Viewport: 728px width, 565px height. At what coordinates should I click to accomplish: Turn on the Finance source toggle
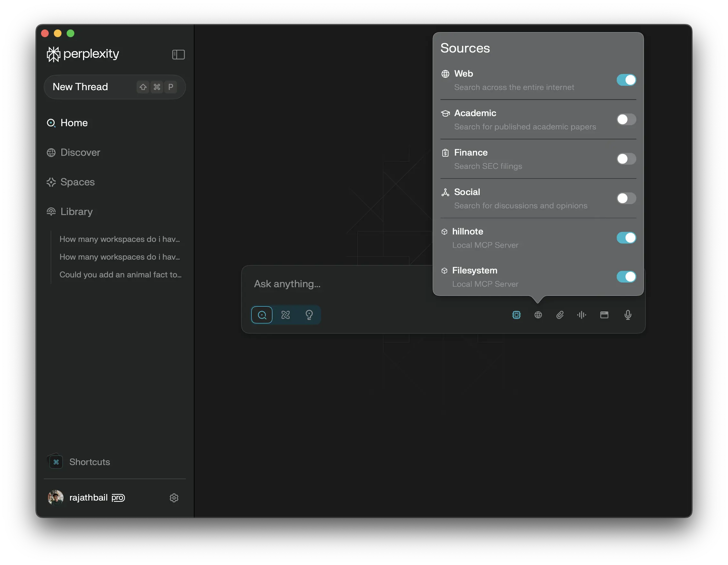pyautogui.click(x=626, y=159)
